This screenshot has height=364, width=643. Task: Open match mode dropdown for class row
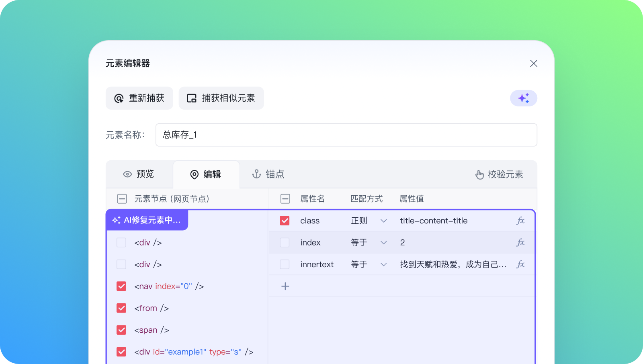(x=383, y=221)
